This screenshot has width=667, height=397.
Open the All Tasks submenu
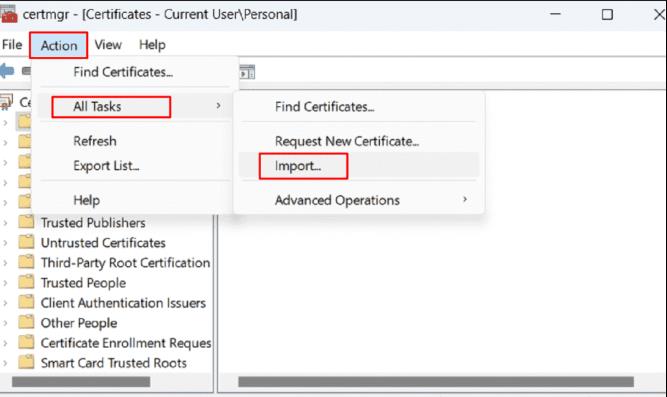135,106
